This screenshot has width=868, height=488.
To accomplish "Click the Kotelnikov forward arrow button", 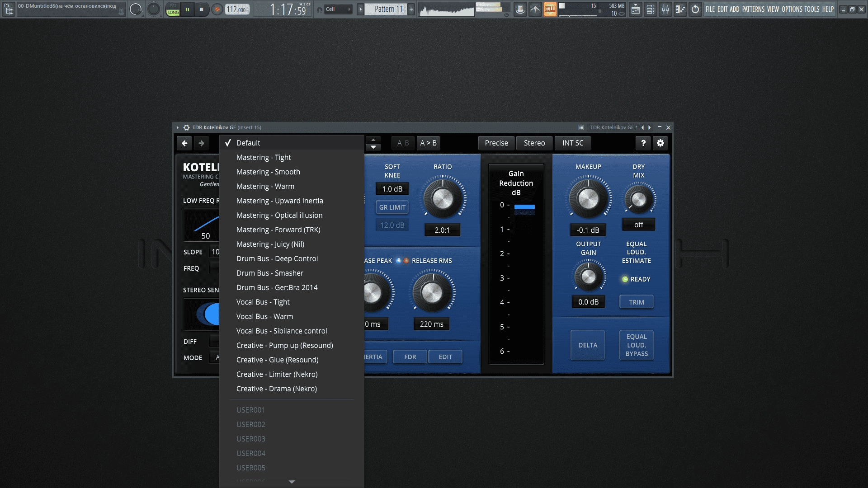I will click(202, 143).
